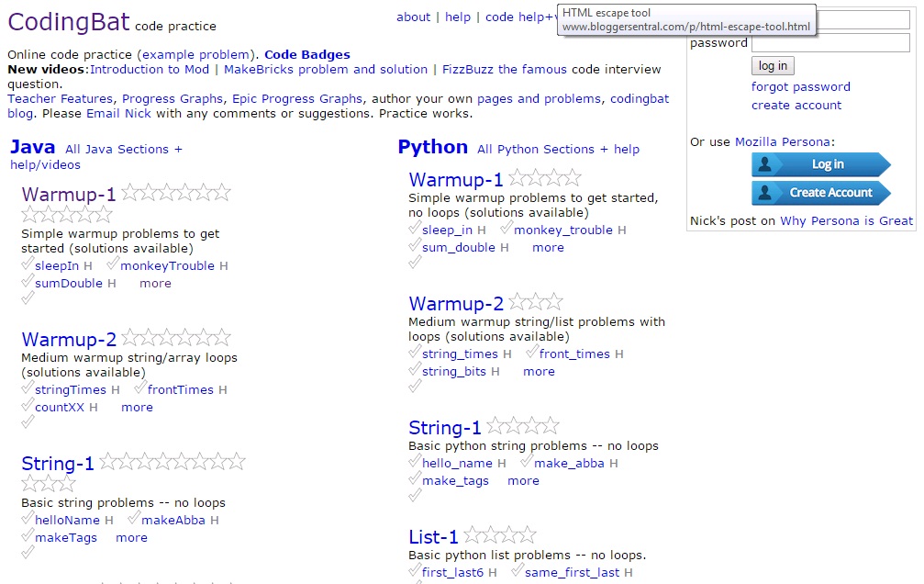Open the example problem link
Image resolution: width=924 pixels, height=584 pixels.
coord(195,54)
